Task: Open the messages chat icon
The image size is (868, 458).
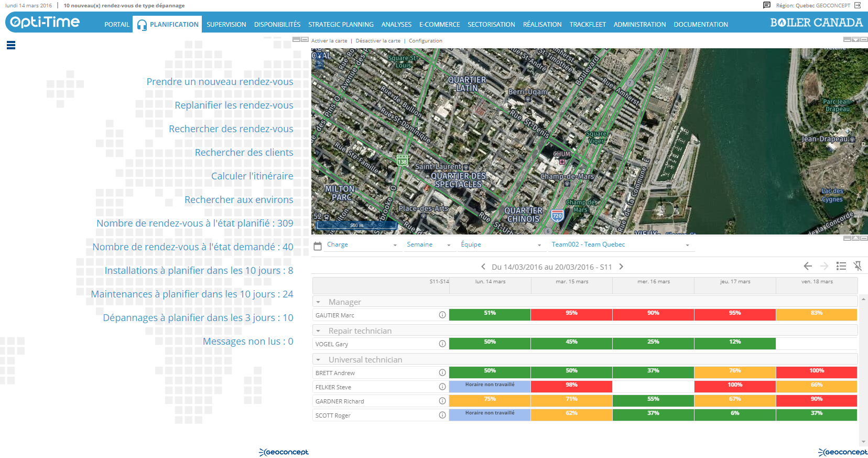Action: point(767,5)
